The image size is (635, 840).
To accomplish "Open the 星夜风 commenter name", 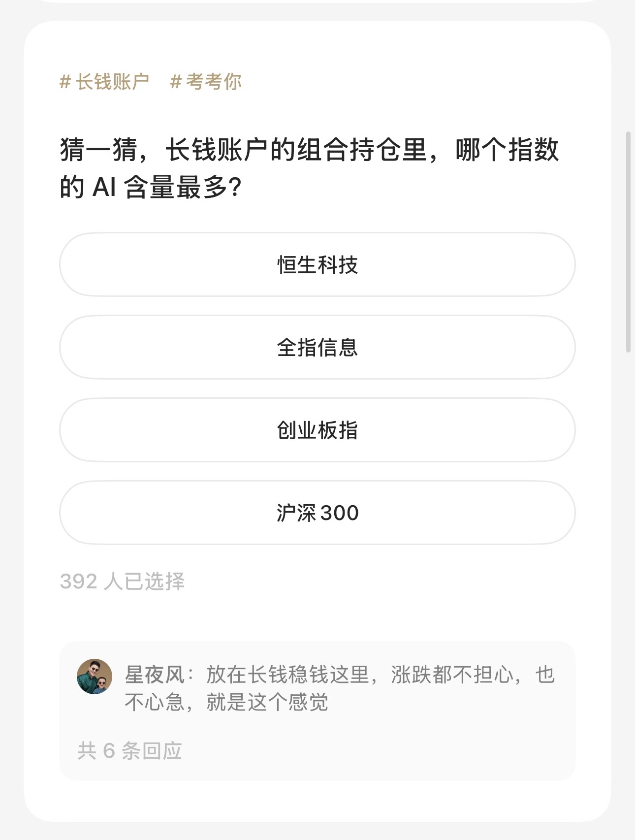I will pos(155,675).
